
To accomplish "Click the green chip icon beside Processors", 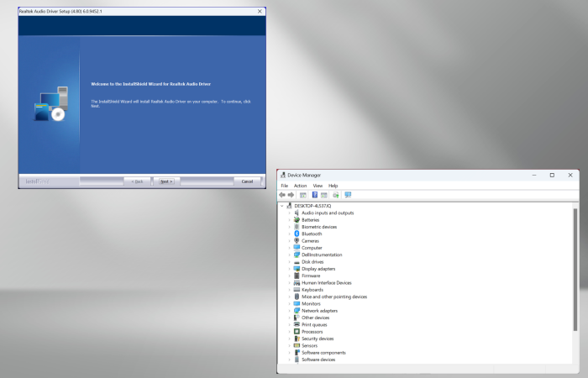I will pos(297,332).
